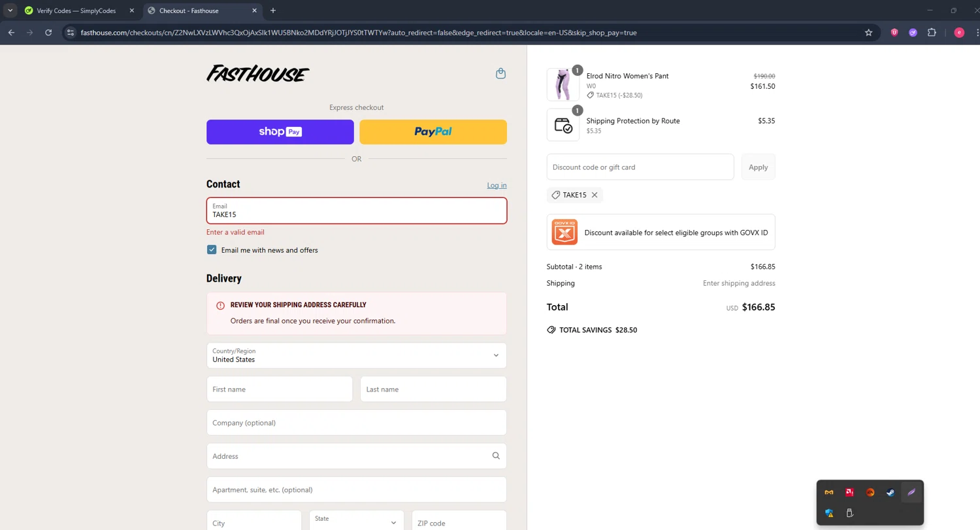Click the Company (optional) field
This screenshot has height=530, width=980.
(357, 423)
